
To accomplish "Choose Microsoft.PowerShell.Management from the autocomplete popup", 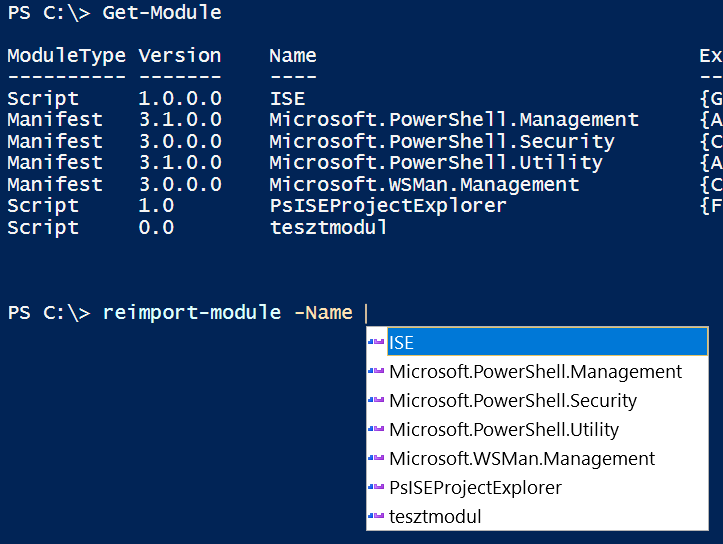I will 535,371.
